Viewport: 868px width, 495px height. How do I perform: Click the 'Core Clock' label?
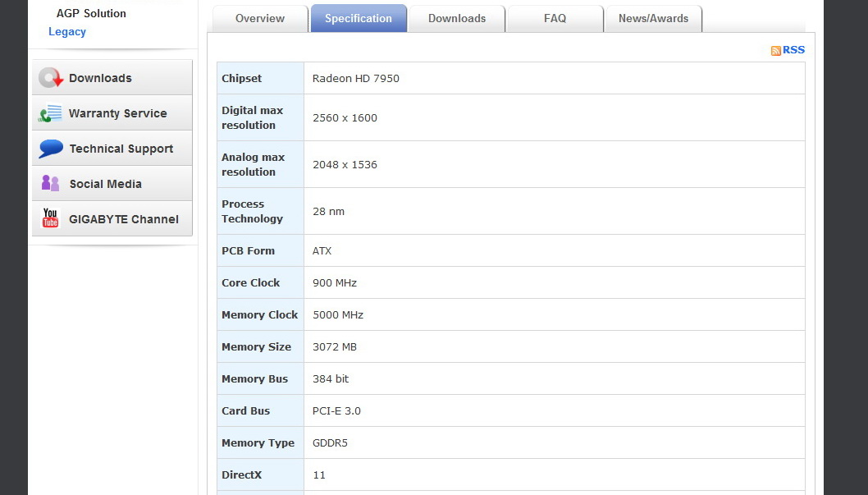tap(251, 282)
